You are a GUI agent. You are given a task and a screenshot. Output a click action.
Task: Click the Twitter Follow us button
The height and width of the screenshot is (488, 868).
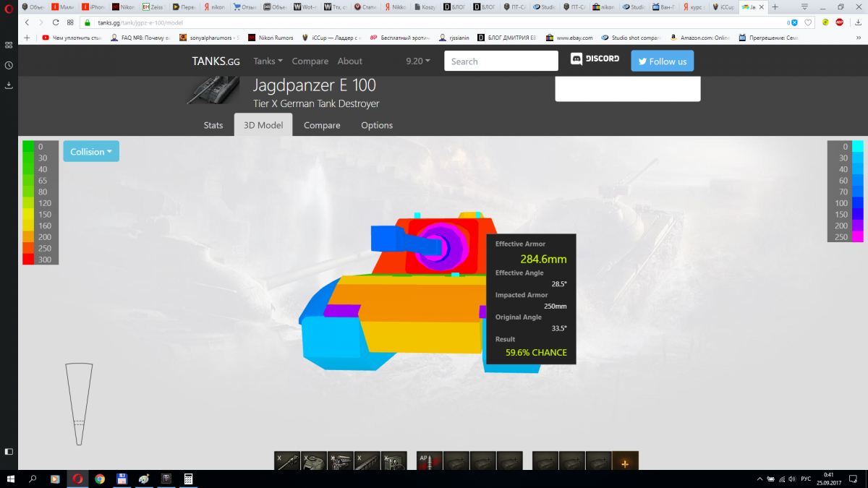pyautogui.click(x=663, y=61)
